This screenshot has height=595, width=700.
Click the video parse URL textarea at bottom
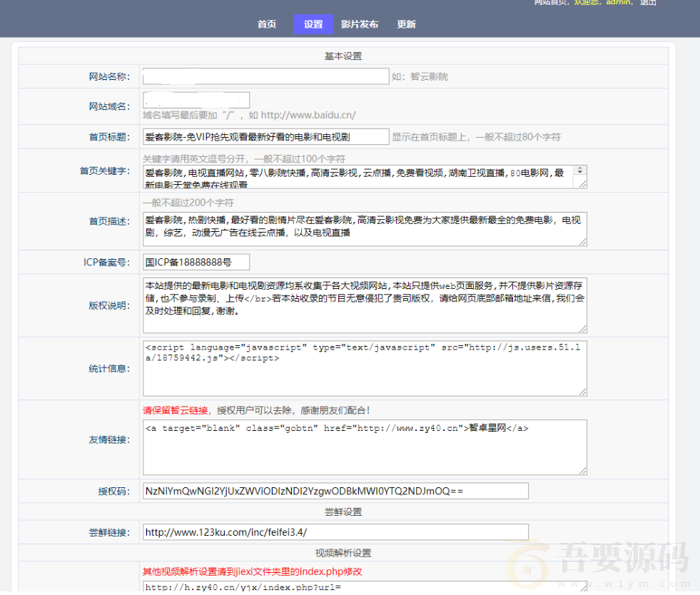[x=365, y=586]
